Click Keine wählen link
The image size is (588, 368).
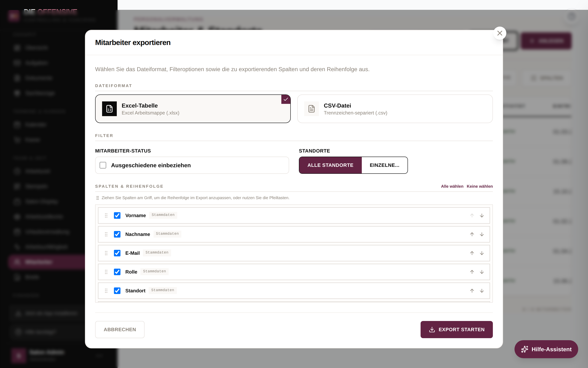[x=480, y=186]
